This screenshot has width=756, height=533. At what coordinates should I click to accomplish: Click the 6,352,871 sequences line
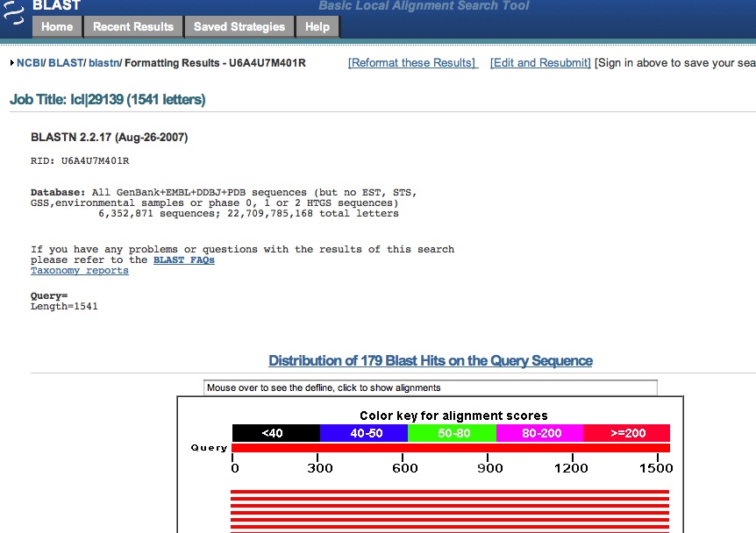[x=248, y=214]
